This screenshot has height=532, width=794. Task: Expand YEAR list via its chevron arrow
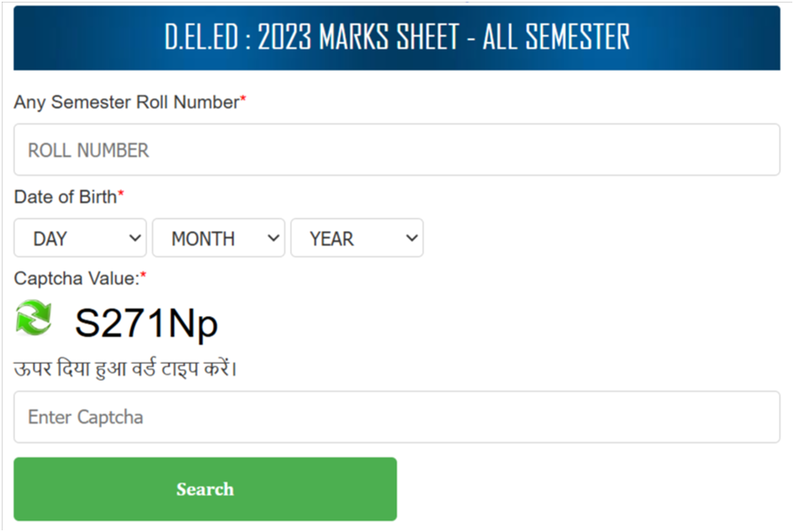click(412, 238)
